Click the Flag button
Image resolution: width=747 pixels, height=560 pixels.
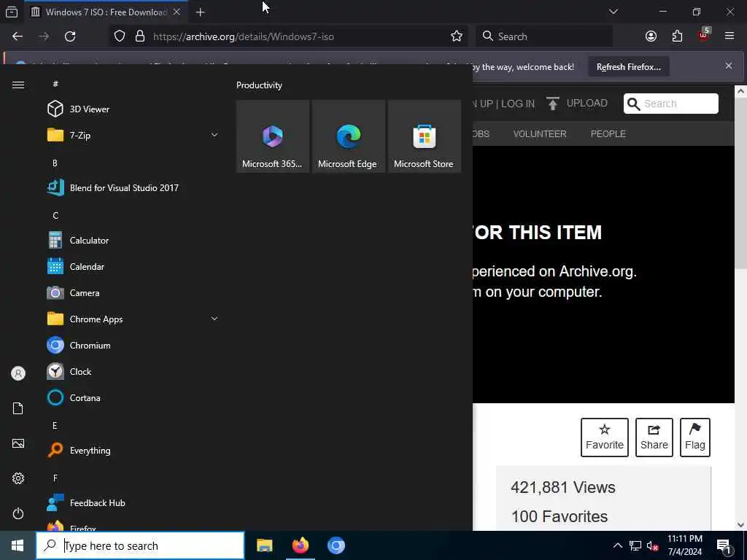click(x=695, y=437)
